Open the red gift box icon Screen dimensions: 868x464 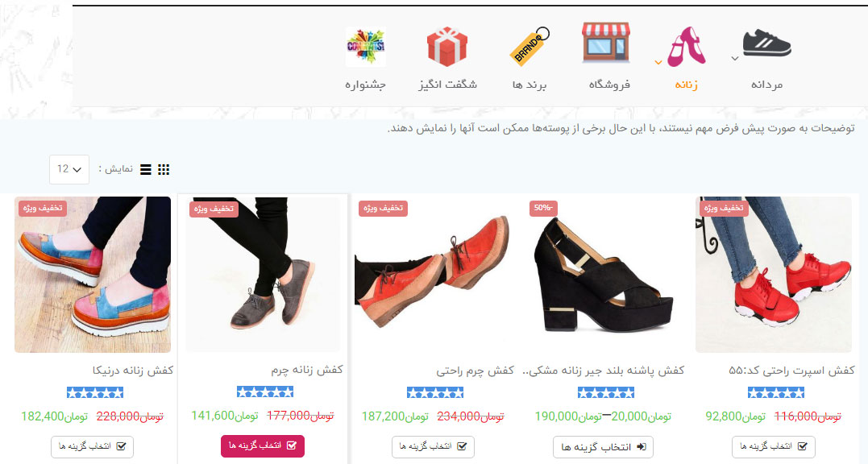click(x=447, y=47)
